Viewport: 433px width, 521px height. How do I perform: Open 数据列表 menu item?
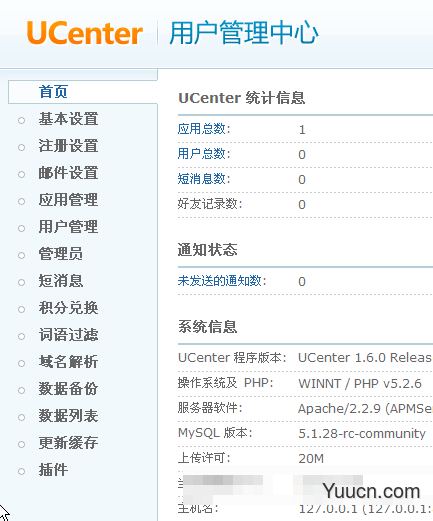[68, 416]
